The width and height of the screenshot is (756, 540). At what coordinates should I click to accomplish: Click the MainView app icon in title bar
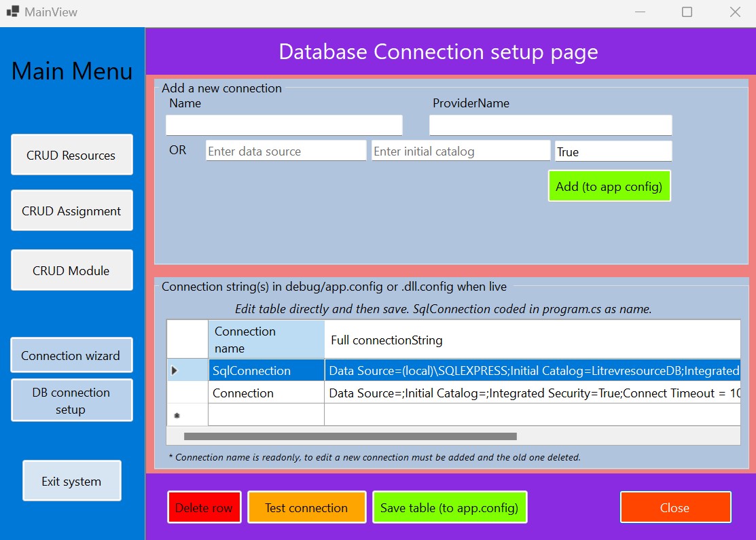[x=12, y=12]
